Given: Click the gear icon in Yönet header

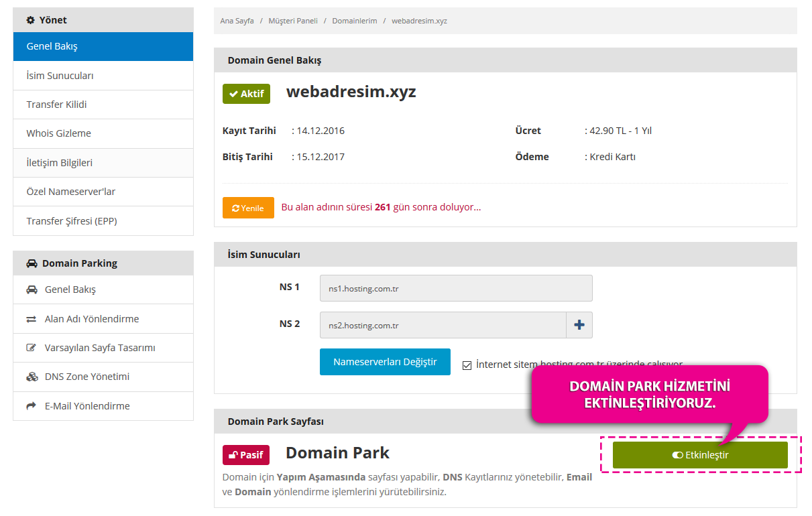Looking at the screenshot, I should [30, 20].
